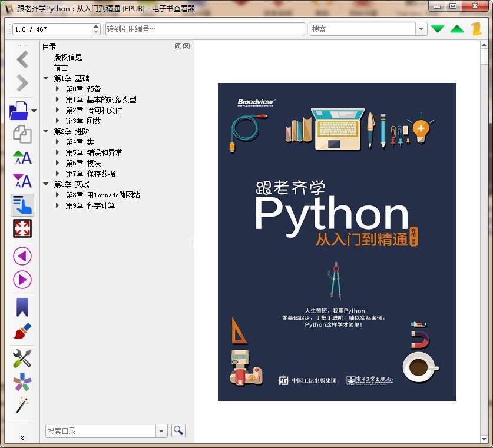493x448 pixels.
Task: Select the magic wand tool
Action: tap(21, 405)
